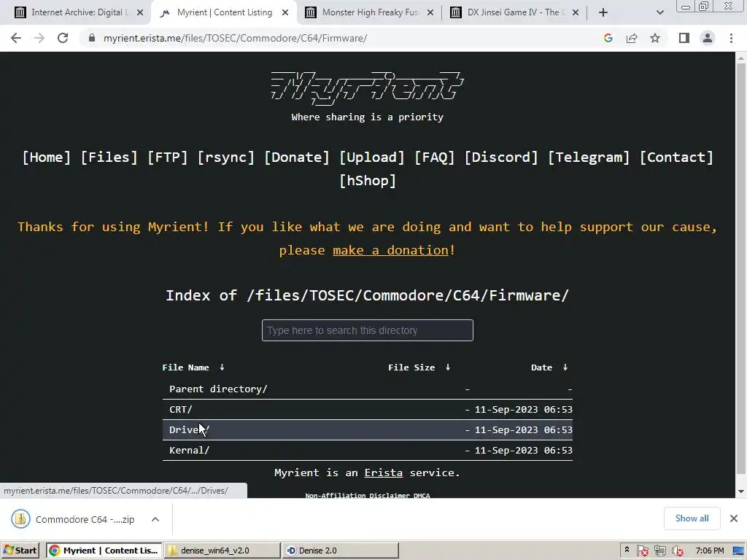
Task: Open the Windows Start menu
Action: pos(20,551)
